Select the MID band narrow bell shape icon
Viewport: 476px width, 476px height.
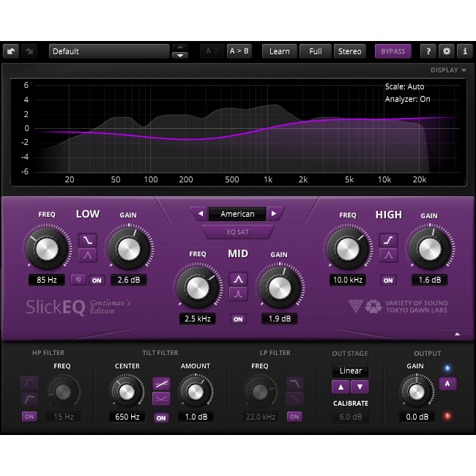click(238, 294)
